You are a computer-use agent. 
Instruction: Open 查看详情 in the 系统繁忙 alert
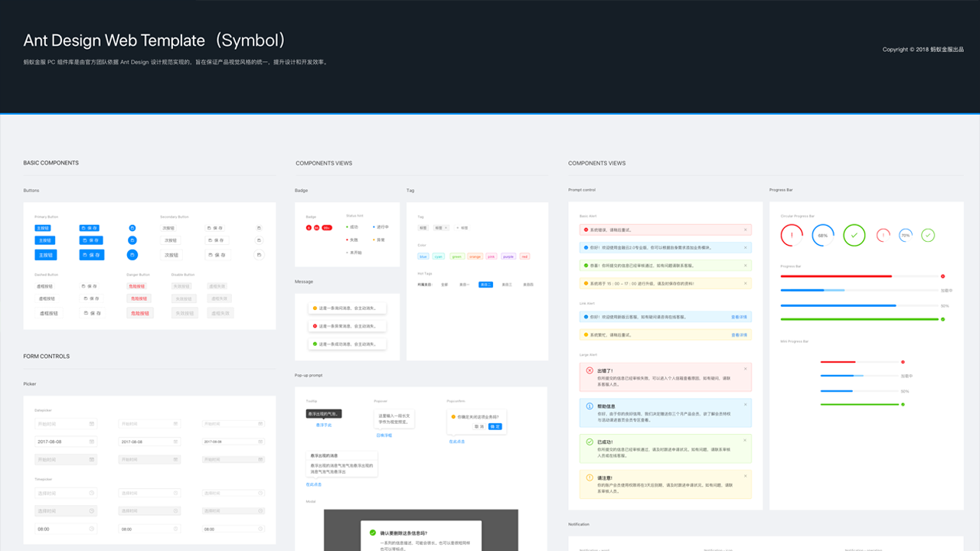click(739, 334)
